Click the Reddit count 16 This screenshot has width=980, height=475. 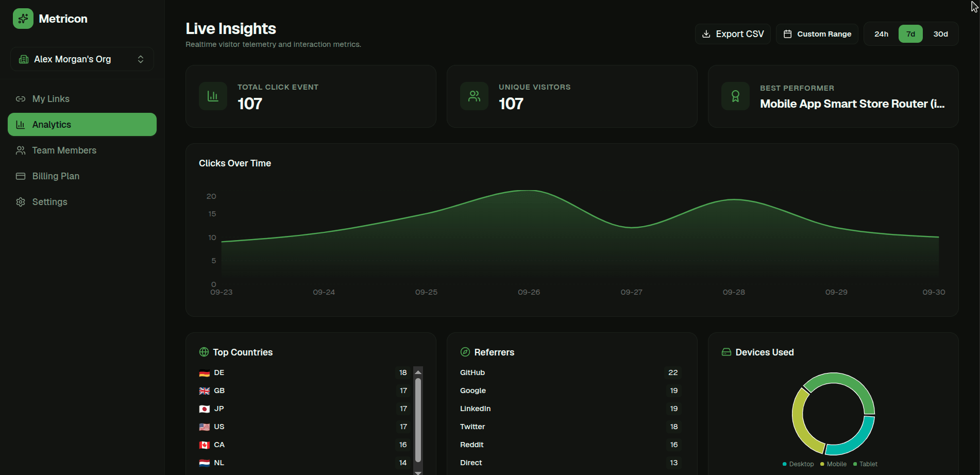click(674, 445)
